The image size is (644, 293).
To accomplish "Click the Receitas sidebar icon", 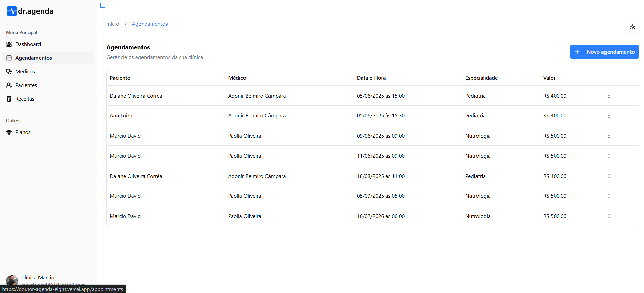I will tap(9, 99).
